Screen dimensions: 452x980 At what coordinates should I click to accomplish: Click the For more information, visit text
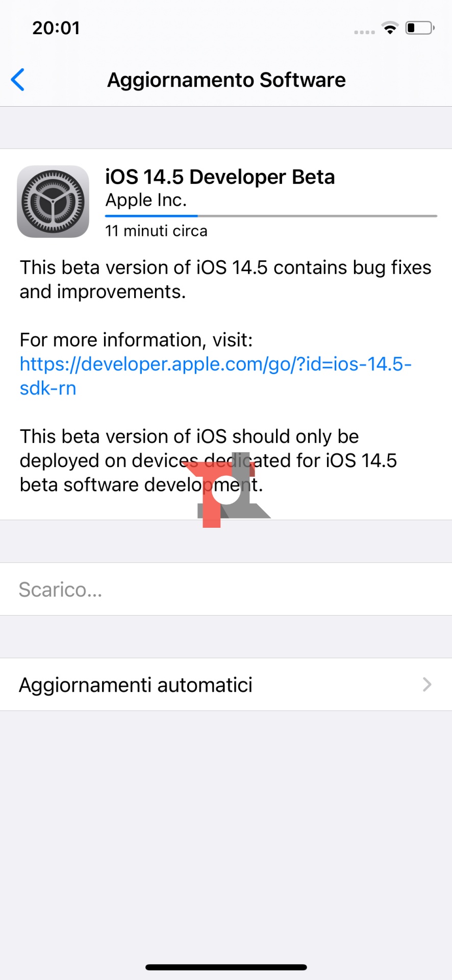(136, 340)
